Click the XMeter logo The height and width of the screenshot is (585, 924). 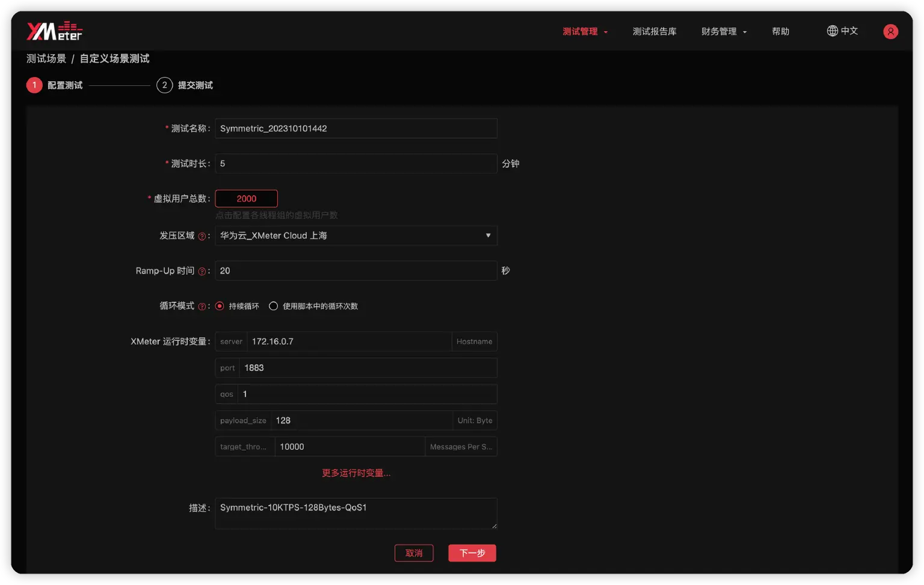click(x=54, y=31)
